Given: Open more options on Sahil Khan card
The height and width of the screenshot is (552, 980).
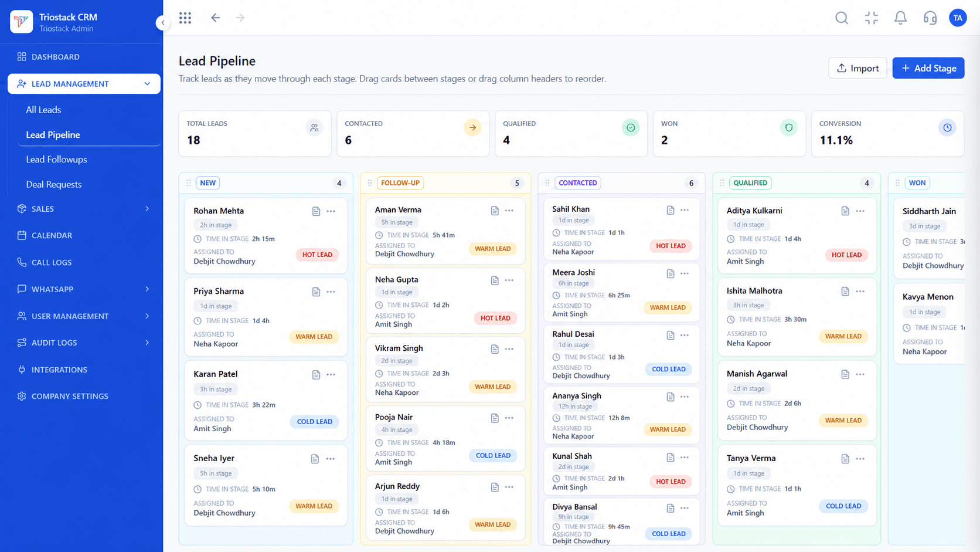Looking at the screenshot, I should (685, 210).
